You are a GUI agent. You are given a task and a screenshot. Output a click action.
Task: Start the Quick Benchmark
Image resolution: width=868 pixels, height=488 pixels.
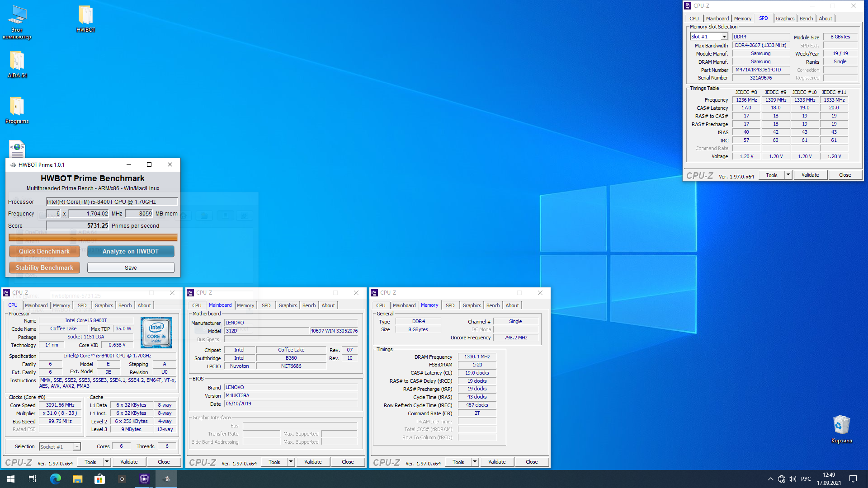(44, 251)
